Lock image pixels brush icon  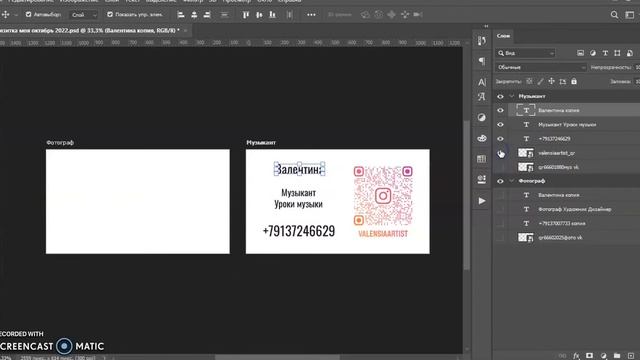540,82
